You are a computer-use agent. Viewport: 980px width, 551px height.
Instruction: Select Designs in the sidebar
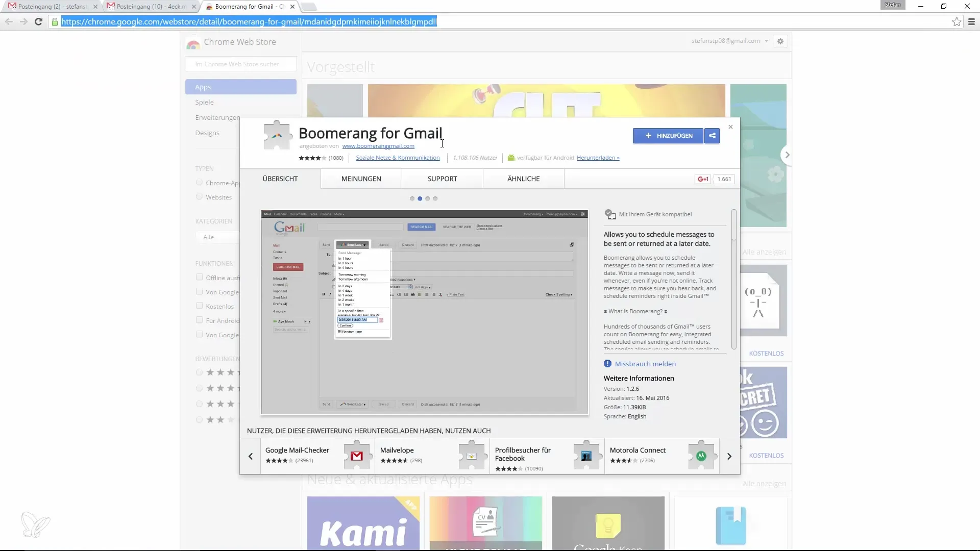click(x=207, y=133)
